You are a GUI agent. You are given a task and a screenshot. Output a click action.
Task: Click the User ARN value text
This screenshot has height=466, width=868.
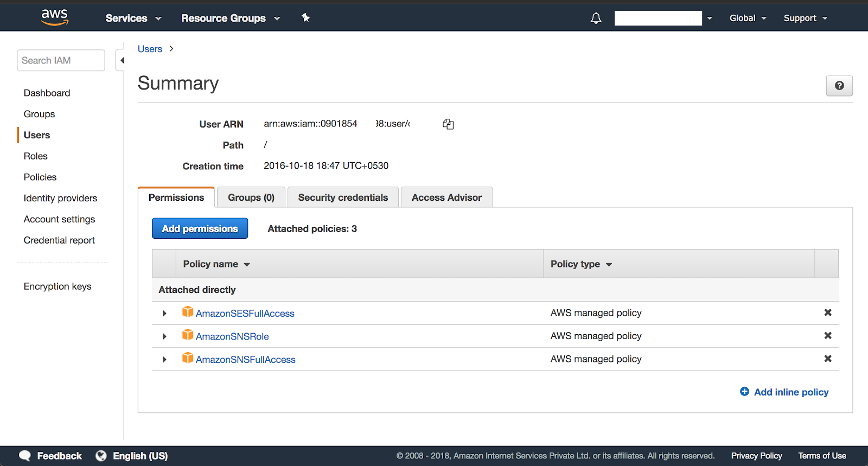click(337, 124)
